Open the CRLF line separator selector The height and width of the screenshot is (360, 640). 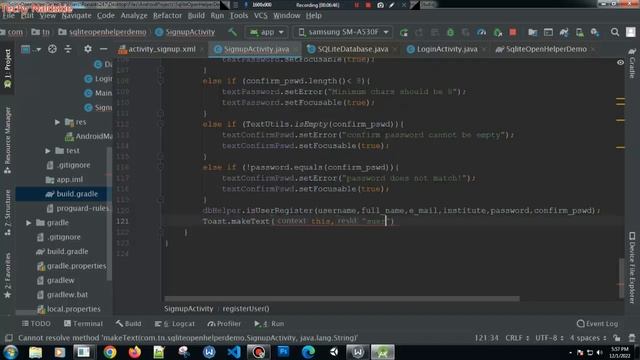click(x=517, y=338)
